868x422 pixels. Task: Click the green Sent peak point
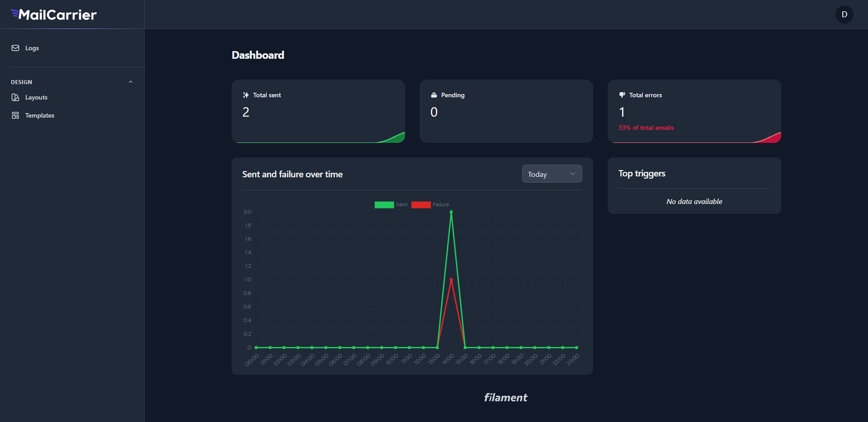click(451, 212)
